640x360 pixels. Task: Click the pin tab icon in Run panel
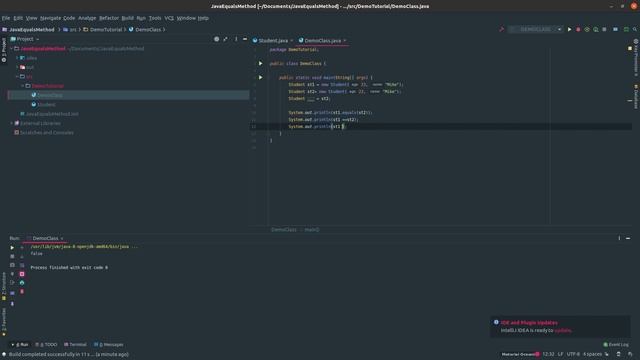[12, 304]
